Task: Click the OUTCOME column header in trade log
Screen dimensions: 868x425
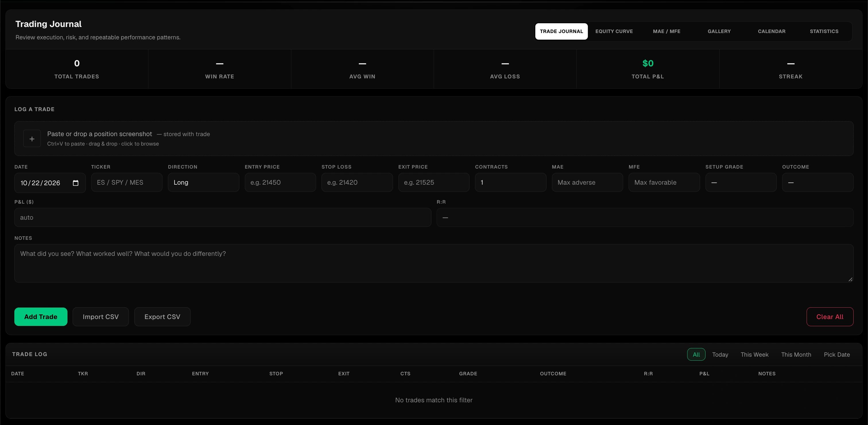Action: (553, 373)
